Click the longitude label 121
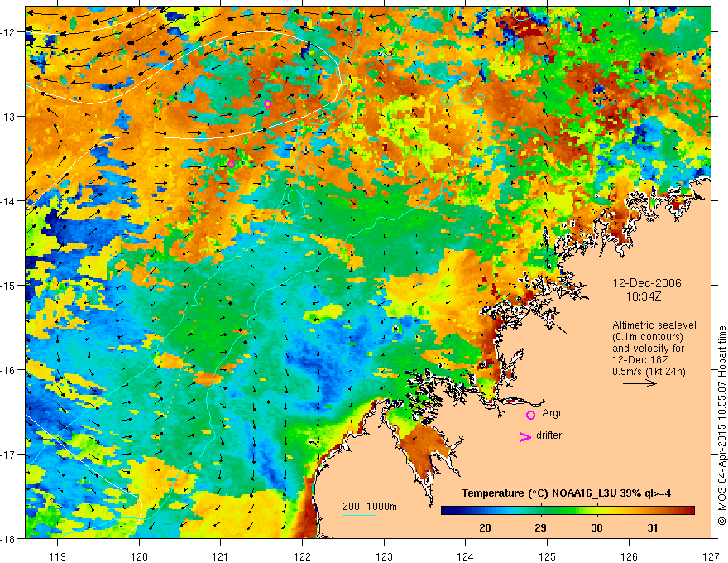 [221, 556]
